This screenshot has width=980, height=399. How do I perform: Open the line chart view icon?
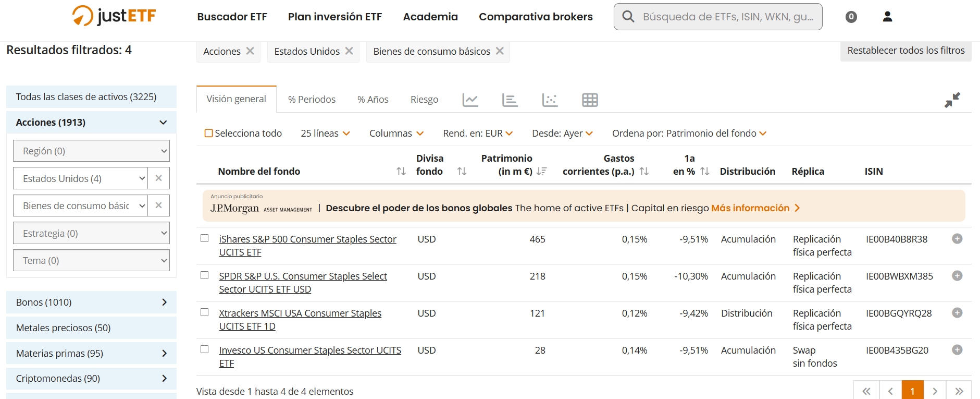[x=470, y=100]
